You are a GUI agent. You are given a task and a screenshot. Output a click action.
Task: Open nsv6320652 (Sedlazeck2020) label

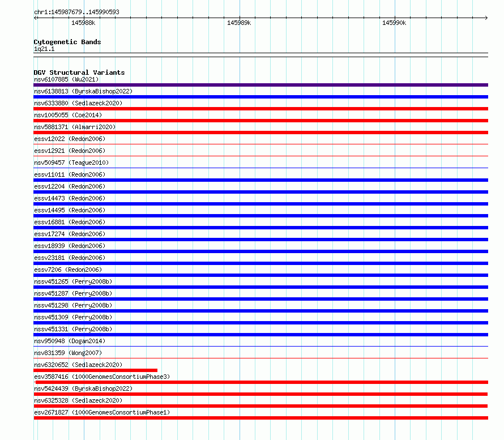click(x=78, y=365)
